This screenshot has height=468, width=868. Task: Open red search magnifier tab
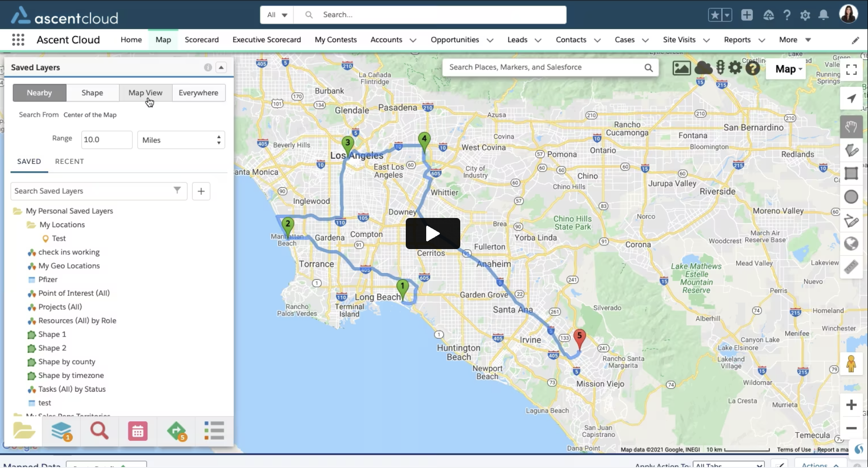pyautogui.click(x=99, y=431)
